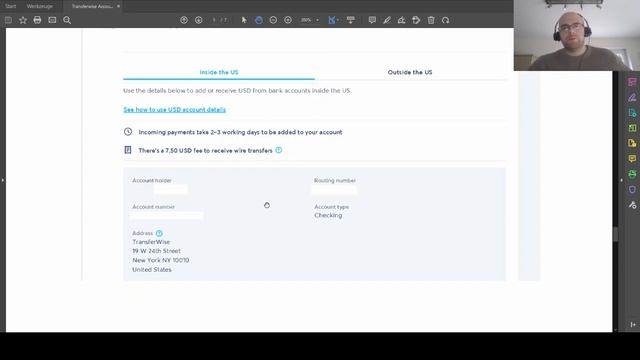This screenshot has width=640, height=360.
Task: Go to next page with down arrow
Action: 198,20
